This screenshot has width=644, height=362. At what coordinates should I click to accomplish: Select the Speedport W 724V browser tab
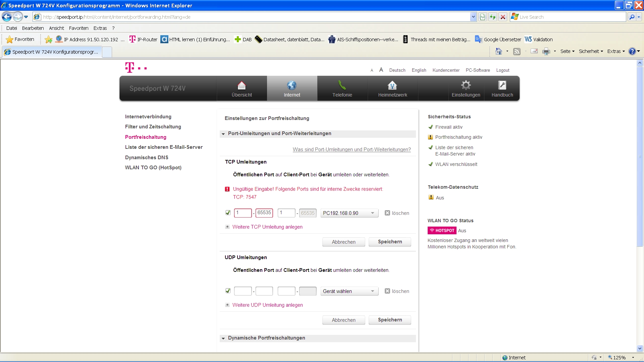coord(52,52)
